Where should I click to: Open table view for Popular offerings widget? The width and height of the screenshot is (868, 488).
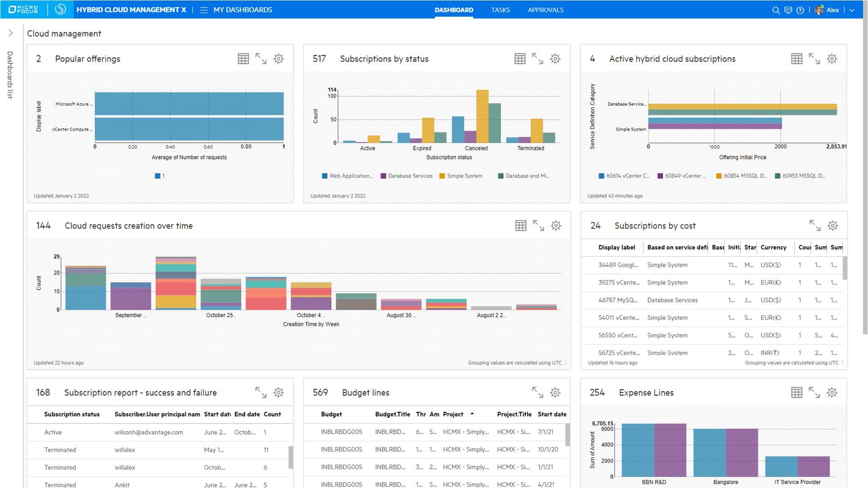[243, 59]
